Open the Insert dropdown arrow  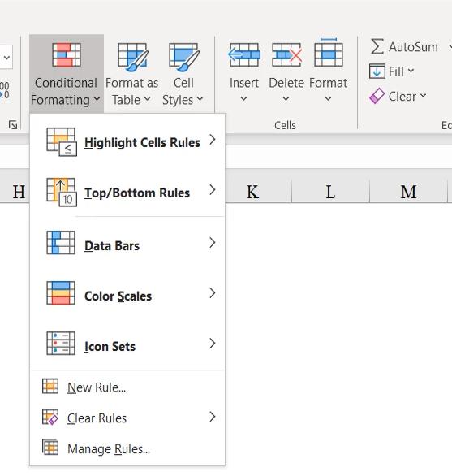(243, 98)
